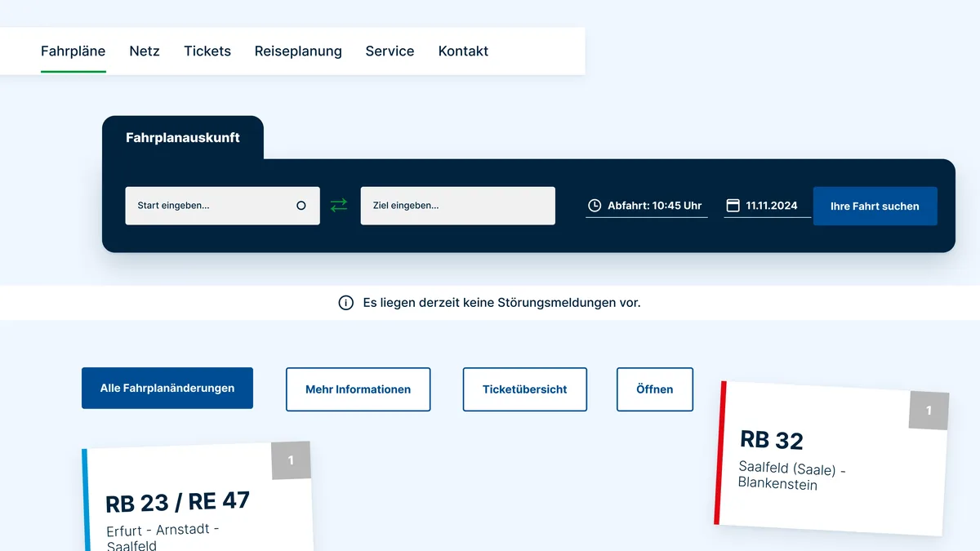
Task: Click the text Es liegen derzeit keine Störungsmeldungen vor
Action: [501, 303]
